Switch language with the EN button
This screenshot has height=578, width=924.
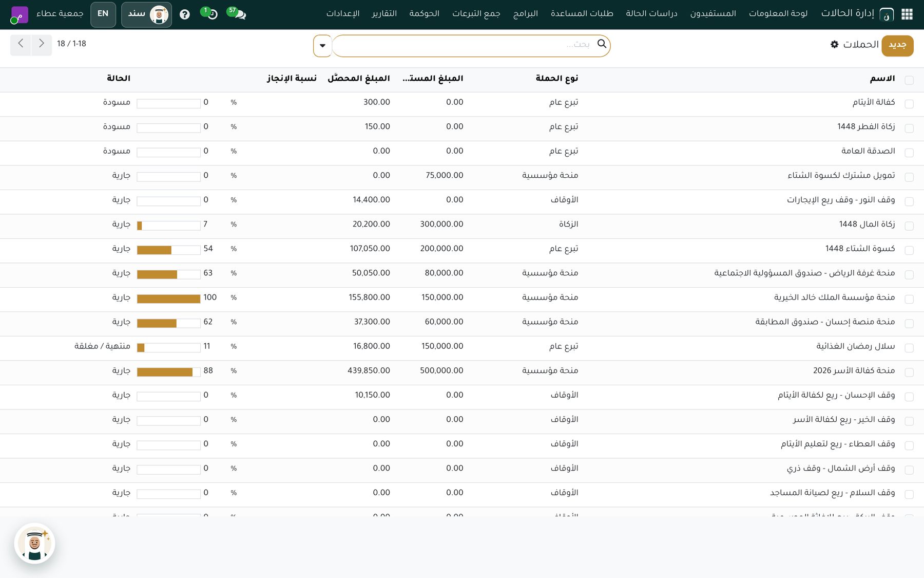(103, 14)
